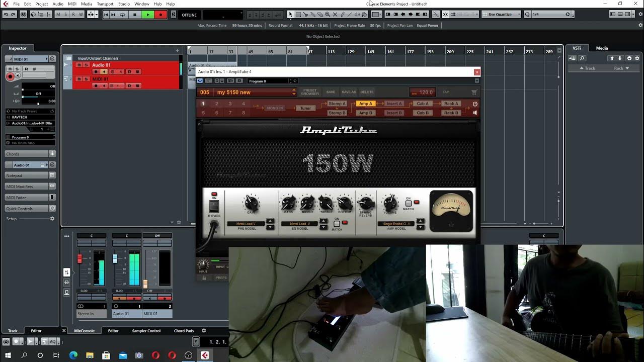Open the Program 0 preset field in plugin

click(267, 81)
